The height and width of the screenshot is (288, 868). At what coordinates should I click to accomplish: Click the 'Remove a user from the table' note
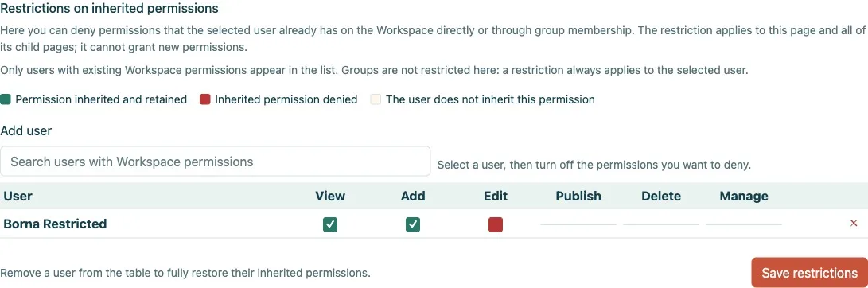[x=185, y=273]
